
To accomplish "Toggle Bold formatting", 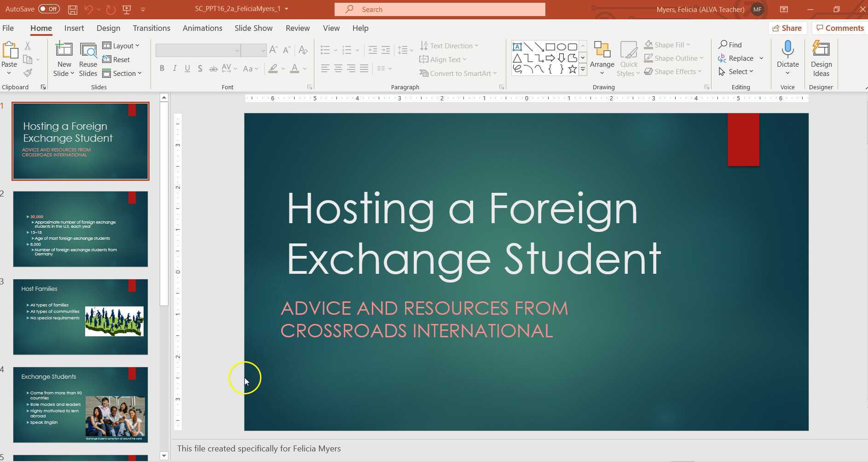I will (x=162, y=68).
